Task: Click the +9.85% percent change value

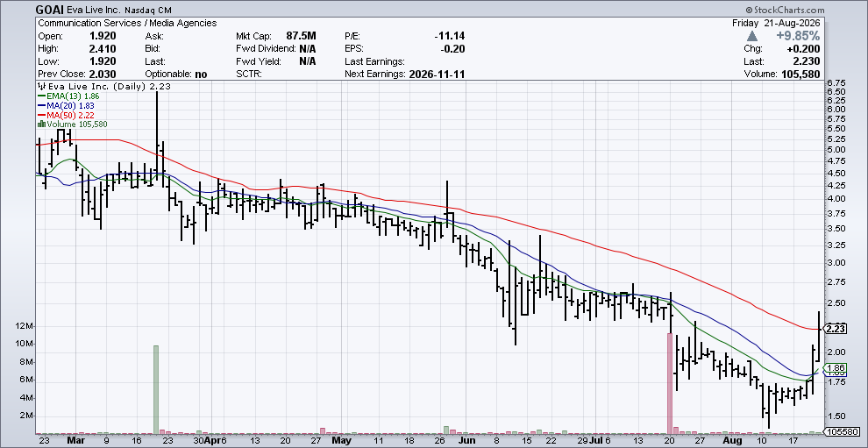Action: (x=798, y=36)
